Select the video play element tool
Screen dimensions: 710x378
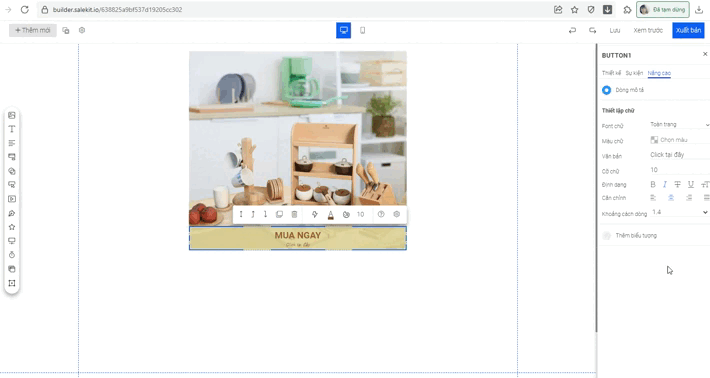click(x=12, y=199)
